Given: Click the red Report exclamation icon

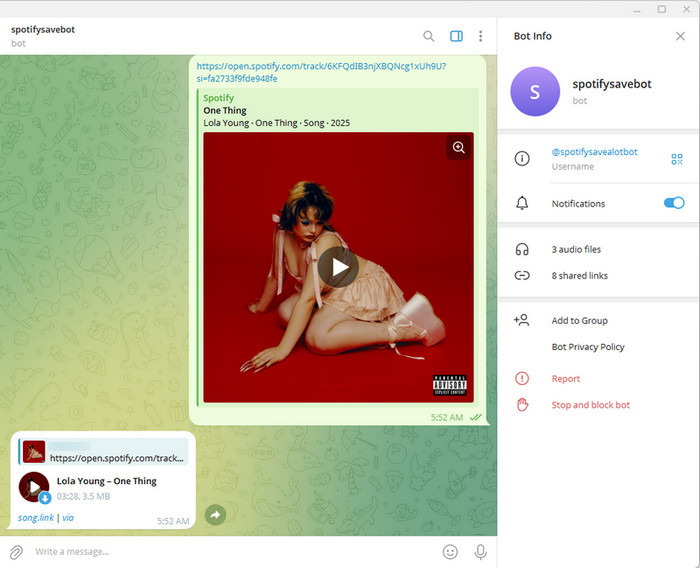Looking at the screenshot, I should [522, 379].
